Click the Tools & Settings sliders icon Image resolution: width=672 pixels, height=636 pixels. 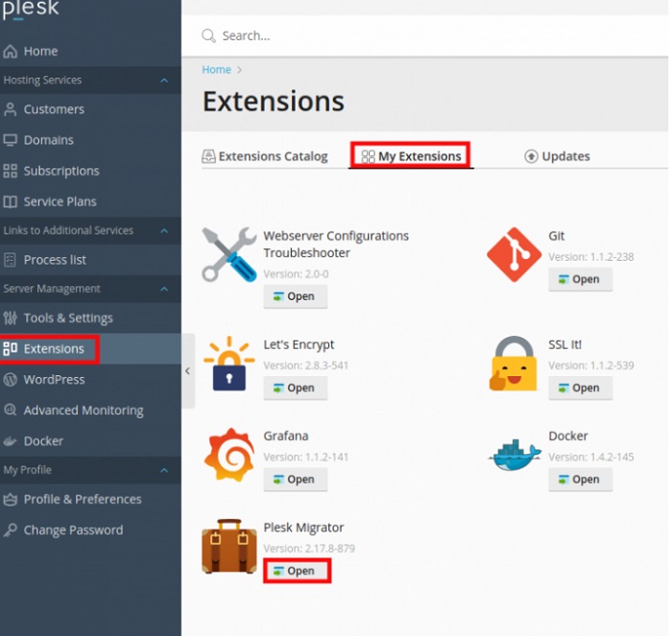tap(11, 318)
